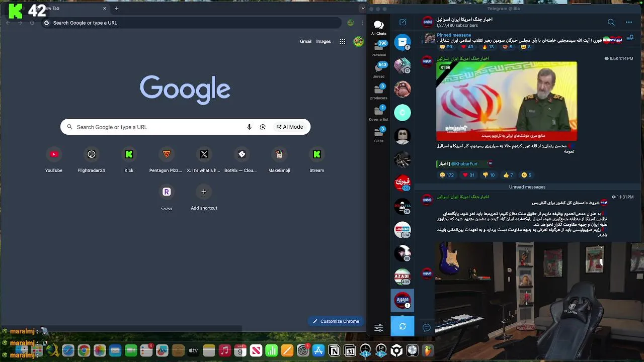
Task: Toggle the thumbs-down reaction with 10
Action: (488, 175)
